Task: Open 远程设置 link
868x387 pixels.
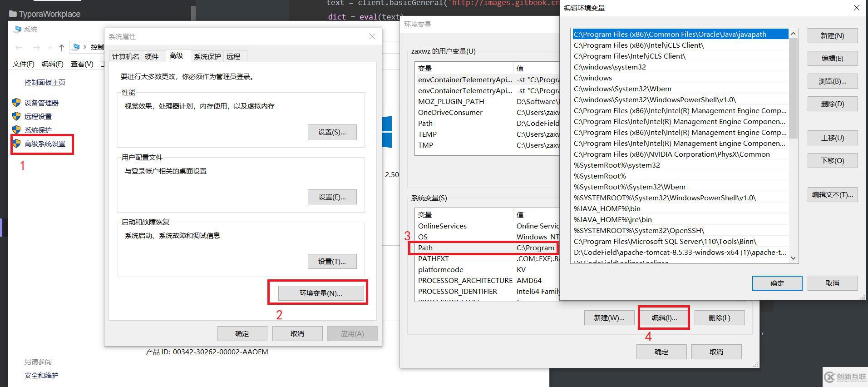Action: (38, 116)
